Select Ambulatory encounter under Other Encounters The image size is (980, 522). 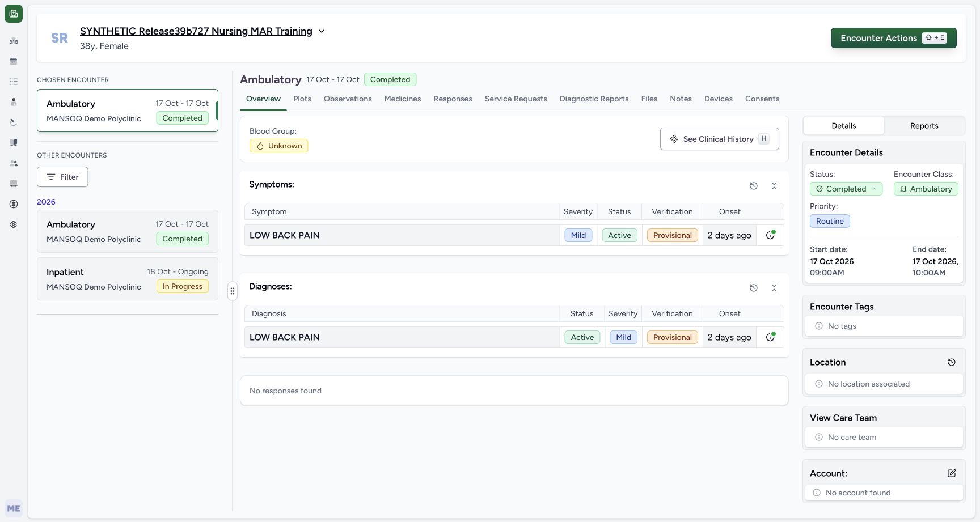pyautogui.click(x=128, y=231)
